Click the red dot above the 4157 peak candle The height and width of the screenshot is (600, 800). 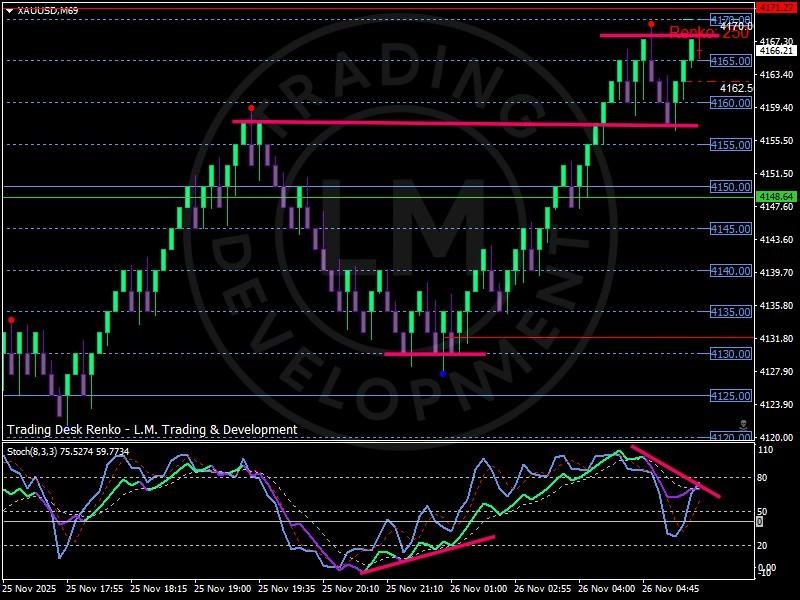[251, 108]
